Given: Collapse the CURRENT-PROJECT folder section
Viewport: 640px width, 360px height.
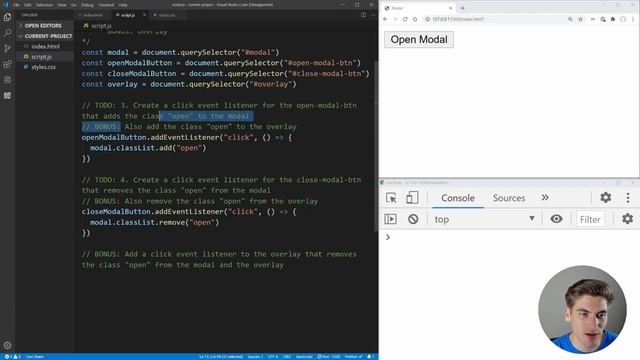Looking at the screenshot, I should [44, 36].
